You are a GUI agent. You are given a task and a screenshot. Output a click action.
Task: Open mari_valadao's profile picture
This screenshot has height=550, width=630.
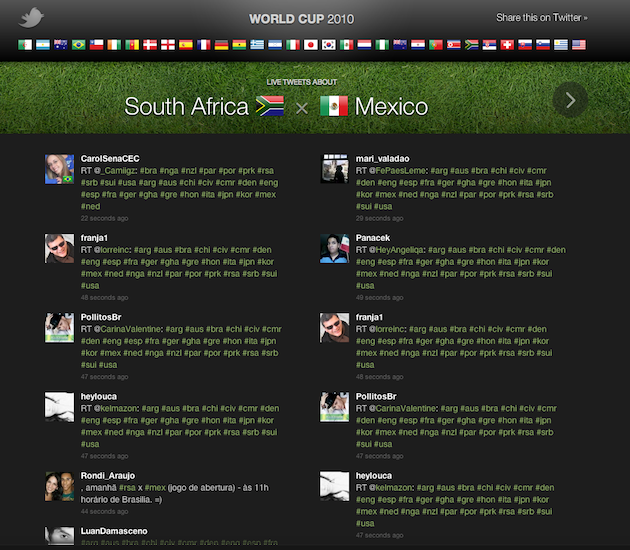click(335, 169)
